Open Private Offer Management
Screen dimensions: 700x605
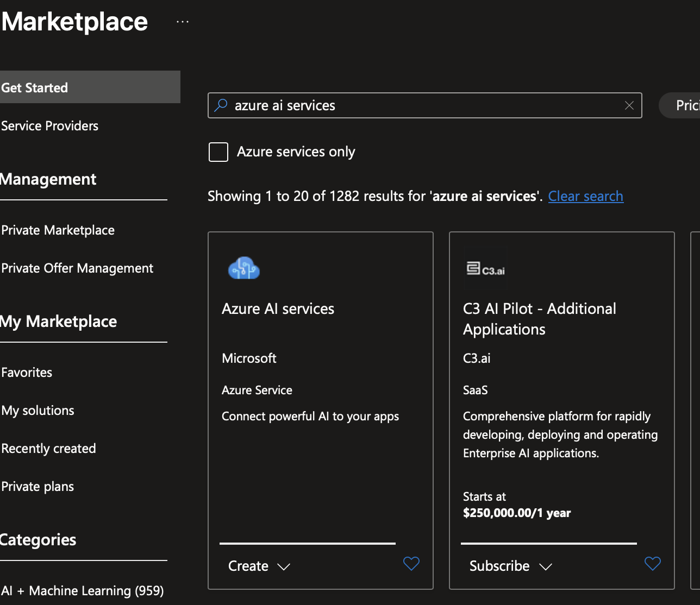click(x=78, y=268)
